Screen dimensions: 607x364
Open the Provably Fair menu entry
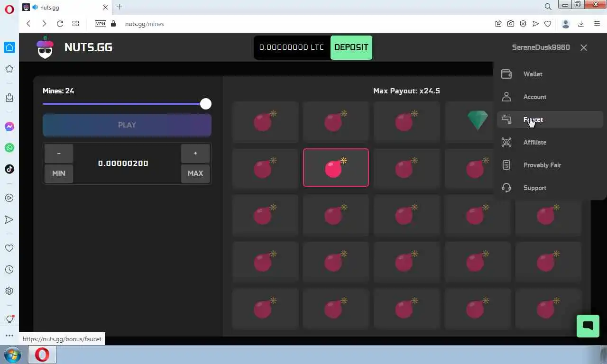550,165
